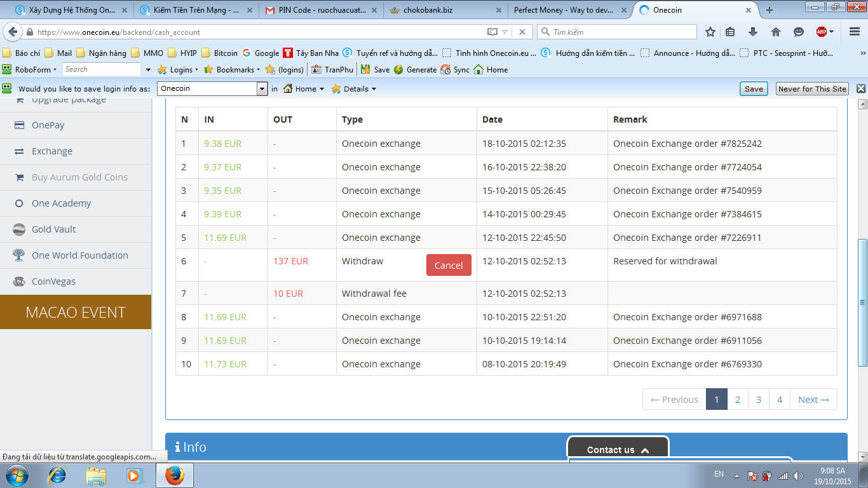This screenshot has height=488, width=868.
Task: Click the Firefox bookmark star icon
Action: [710, 32]
